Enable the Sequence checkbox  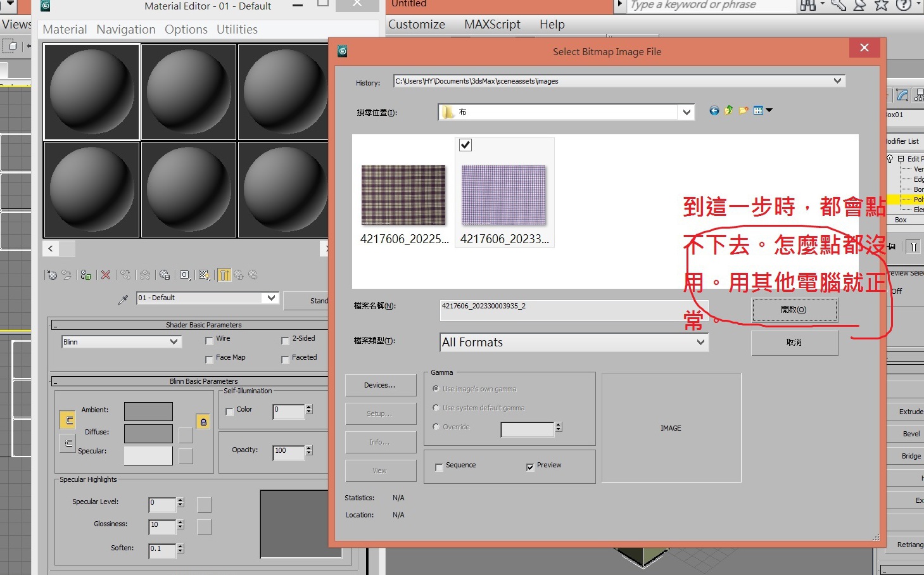click(439, 467)
